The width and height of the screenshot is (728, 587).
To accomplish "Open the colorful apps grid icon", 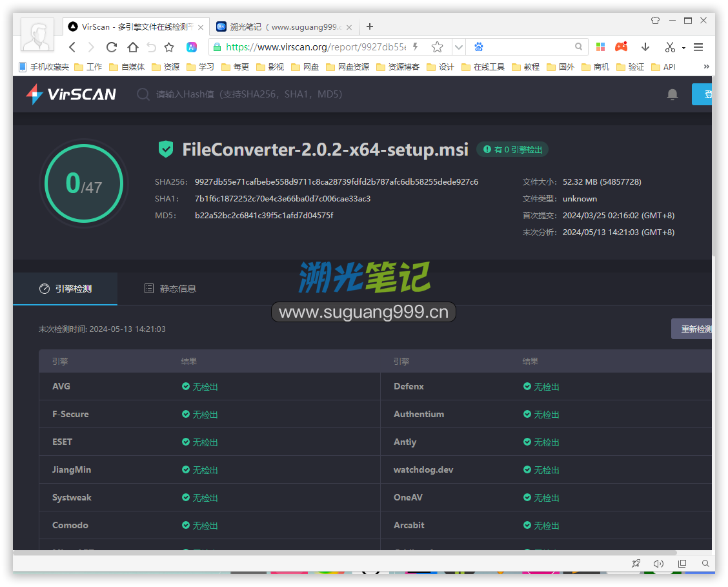I will pos(600,47).
